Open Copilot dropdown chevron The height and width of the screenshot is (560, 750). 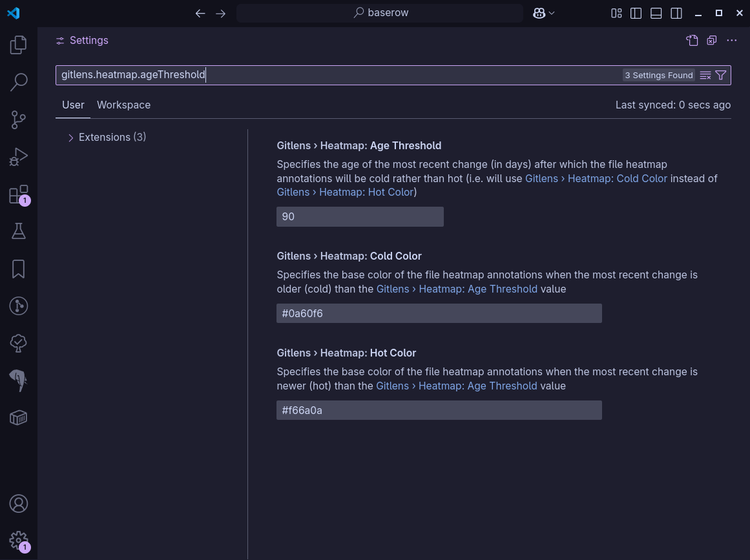552,14
